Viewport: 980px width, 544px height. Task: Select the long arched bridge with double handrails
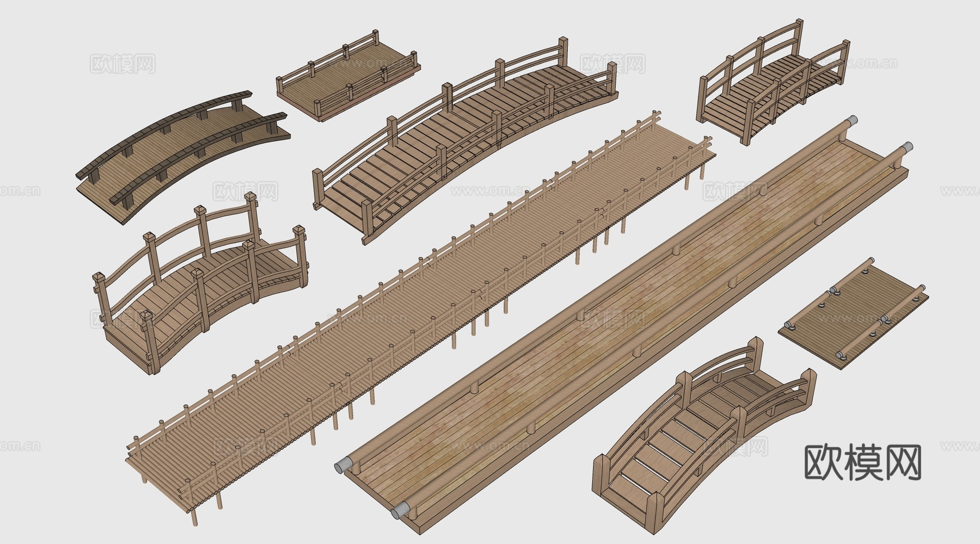[465, 140]
